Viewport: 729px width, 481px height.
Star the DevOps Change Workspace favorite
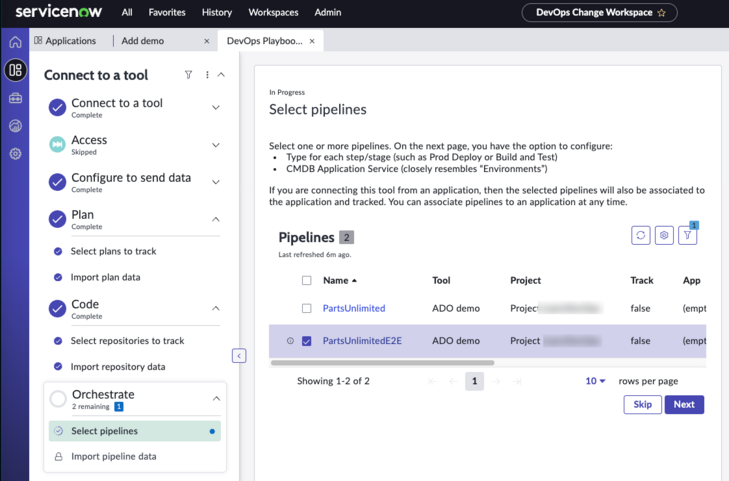tap(662, 13)
